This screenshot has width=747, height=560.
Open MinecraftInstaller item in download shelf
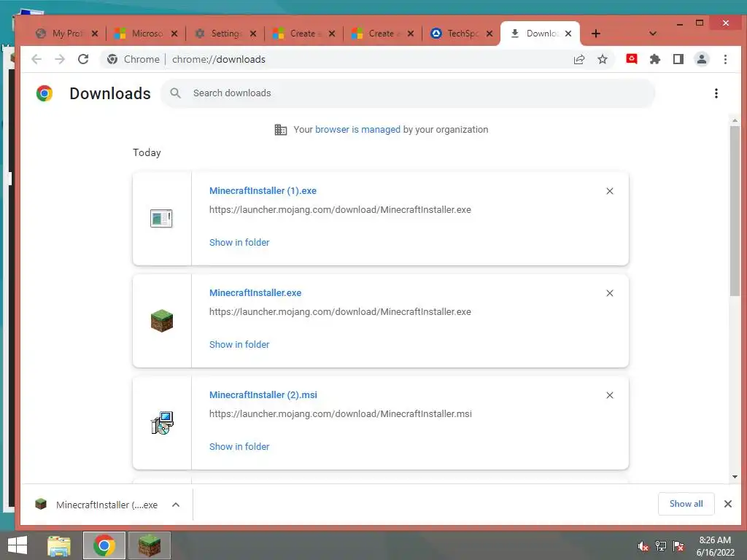[96, 505]
